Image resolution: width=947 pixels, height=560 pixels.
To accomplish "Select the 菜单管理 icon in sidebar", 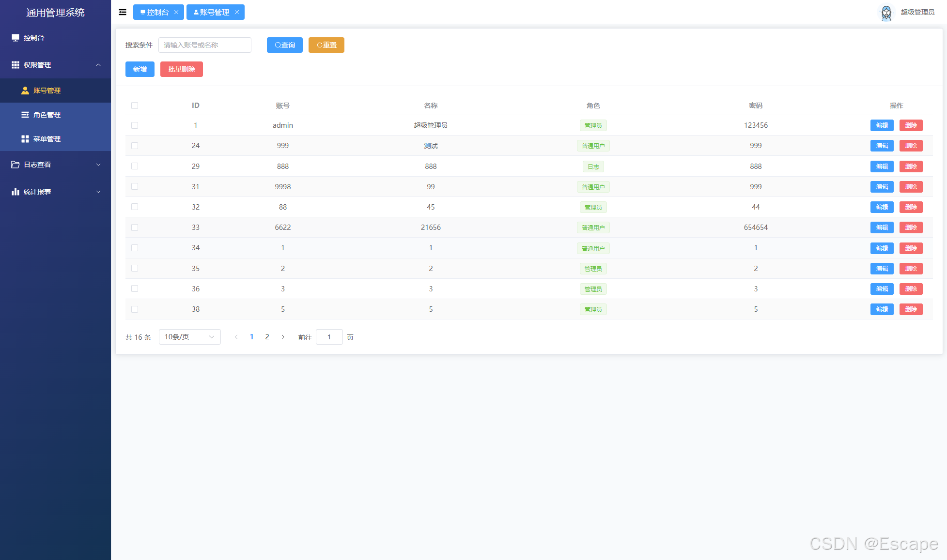I will (x=25, y=138).
